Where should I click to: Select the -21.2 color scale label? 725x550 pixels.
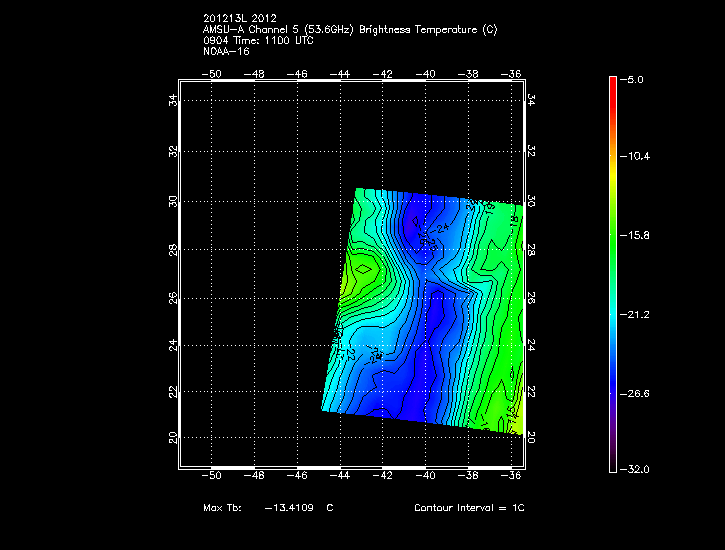coord(637,314)
